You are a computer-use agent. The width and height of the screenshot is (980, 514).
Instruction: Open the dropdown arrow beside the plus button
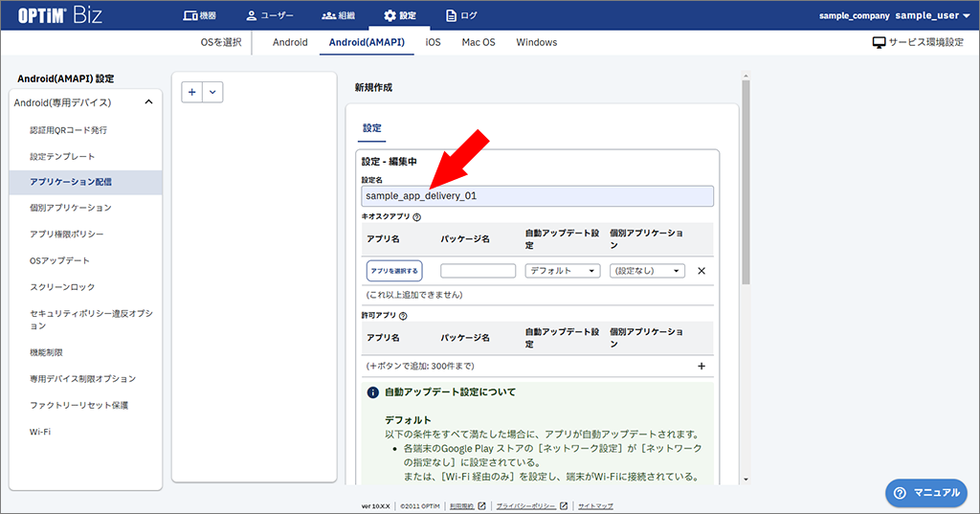[x=212, y=92]
